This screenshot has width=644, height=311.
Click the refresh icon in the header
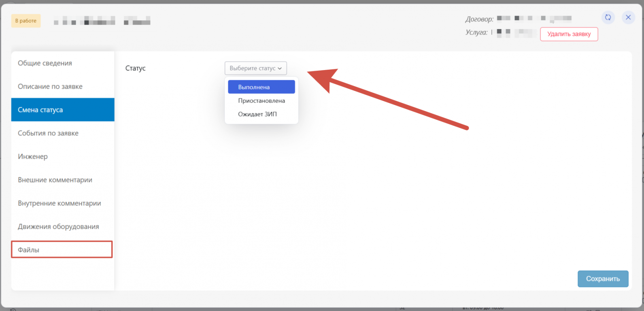pos(608,17)
